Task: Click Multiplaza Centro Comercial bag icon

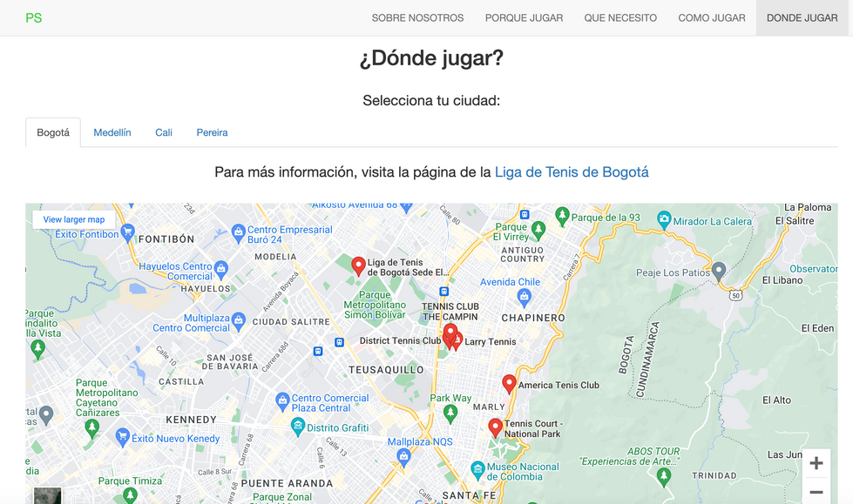Action: coord(238,321)
